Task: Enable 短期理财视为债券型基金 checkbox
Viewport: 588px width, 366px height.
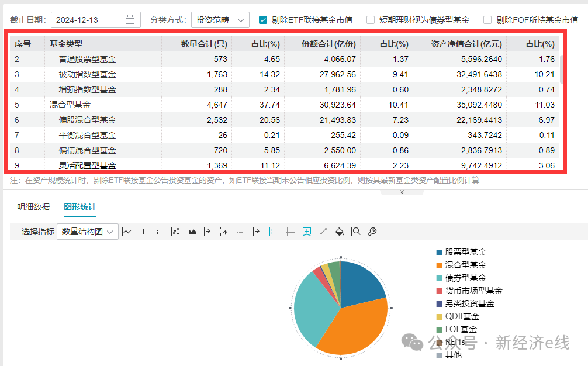Action: 371,20
